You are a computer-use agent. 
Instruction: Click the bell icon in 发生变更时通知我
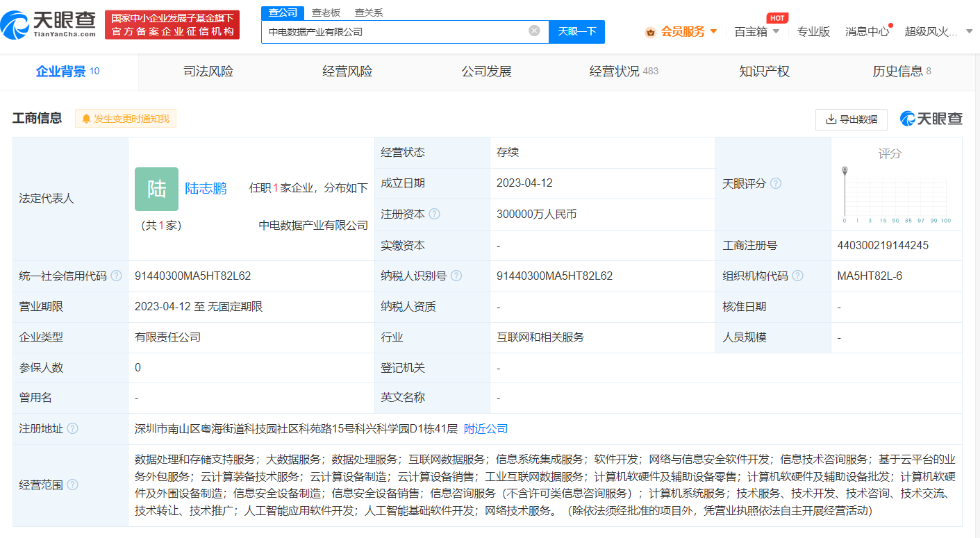click(86, 119)
